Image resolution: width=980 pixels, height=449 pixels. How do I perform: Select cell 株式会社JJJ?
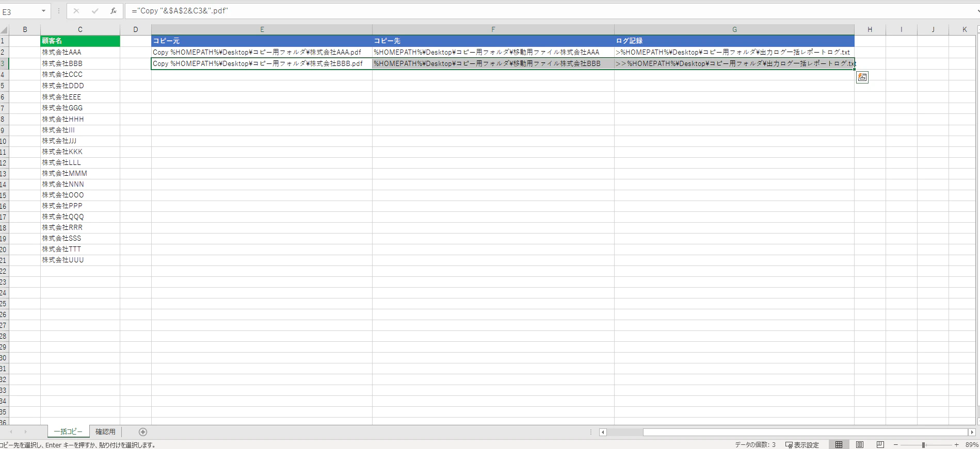coord(80,141)
